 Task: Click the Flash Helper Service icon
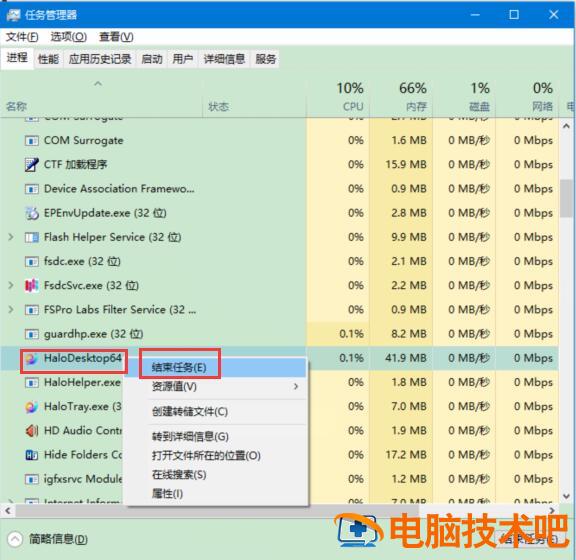coord(32,237)
